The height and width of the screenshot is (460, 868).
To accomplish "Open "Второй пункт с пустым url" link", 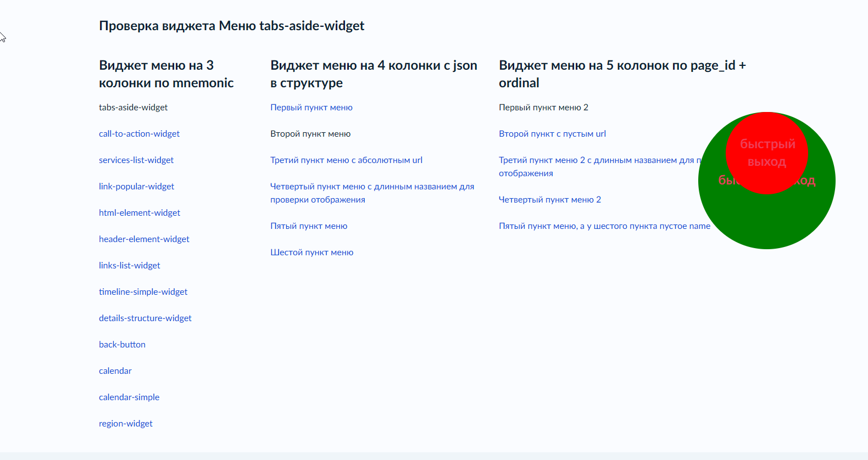I will coord(552,134).
